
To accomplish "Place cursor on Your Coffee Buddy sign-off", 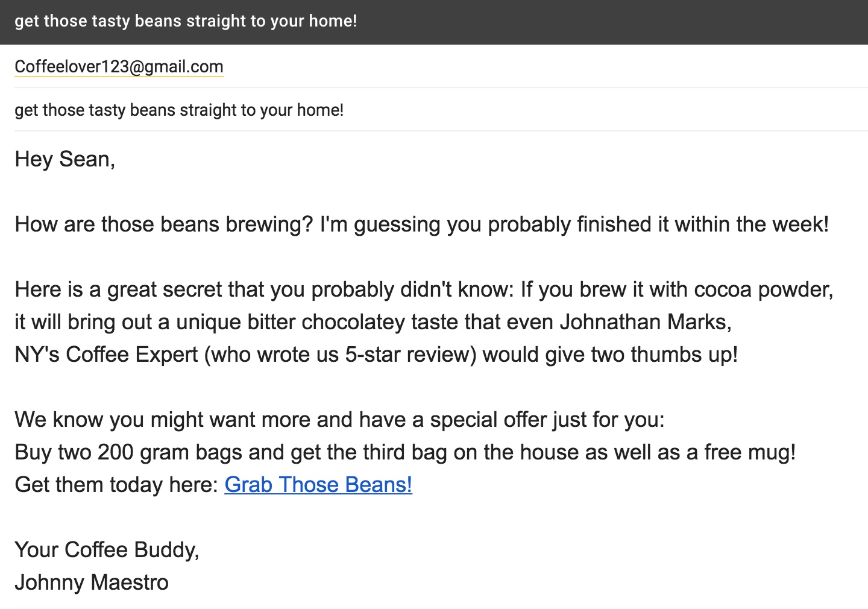I will click(107, 550).
